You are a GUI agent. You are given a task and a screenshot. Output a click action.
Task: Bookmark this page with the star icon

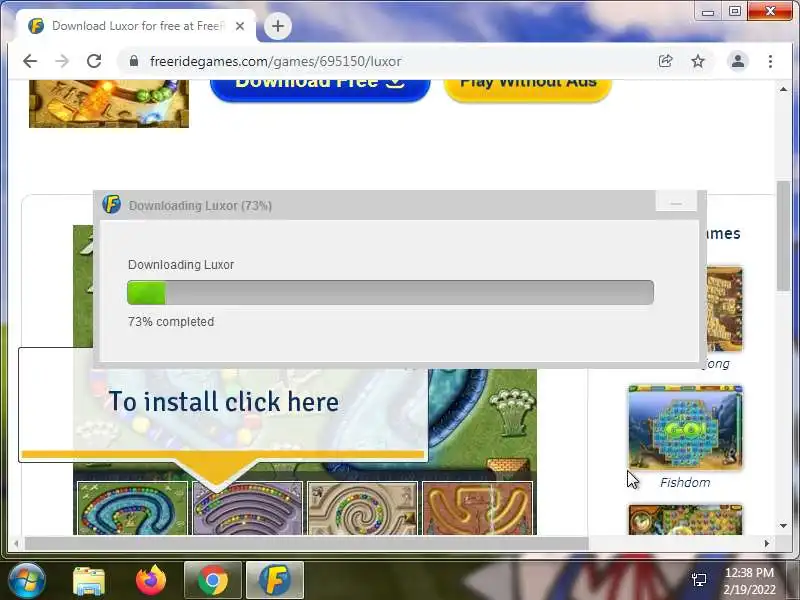click(x=697, y=61)
